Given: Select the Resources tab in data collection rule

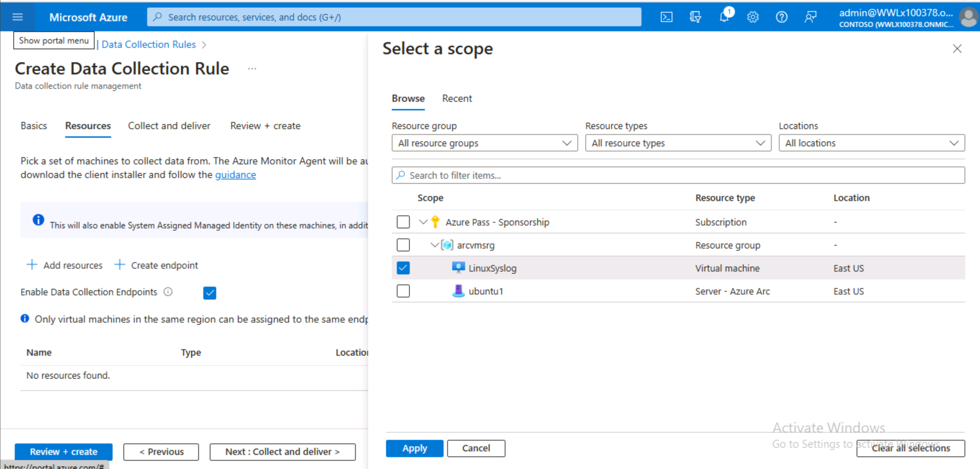Looking at the screenshot, I should coord(87,126).
